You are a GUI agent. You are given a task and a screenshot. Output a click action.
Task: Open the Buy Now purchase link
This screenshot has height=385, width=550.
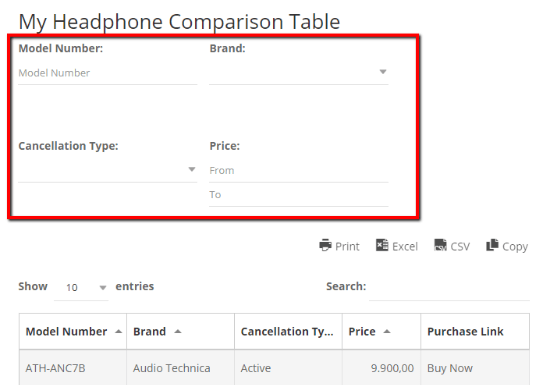(x=450, y=368)
